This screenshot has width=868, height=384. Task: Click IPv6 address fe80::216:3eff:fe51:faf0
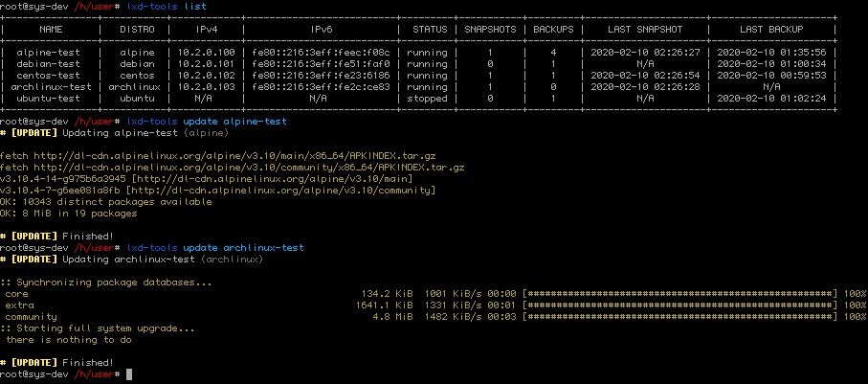click(x=321, y=64)
